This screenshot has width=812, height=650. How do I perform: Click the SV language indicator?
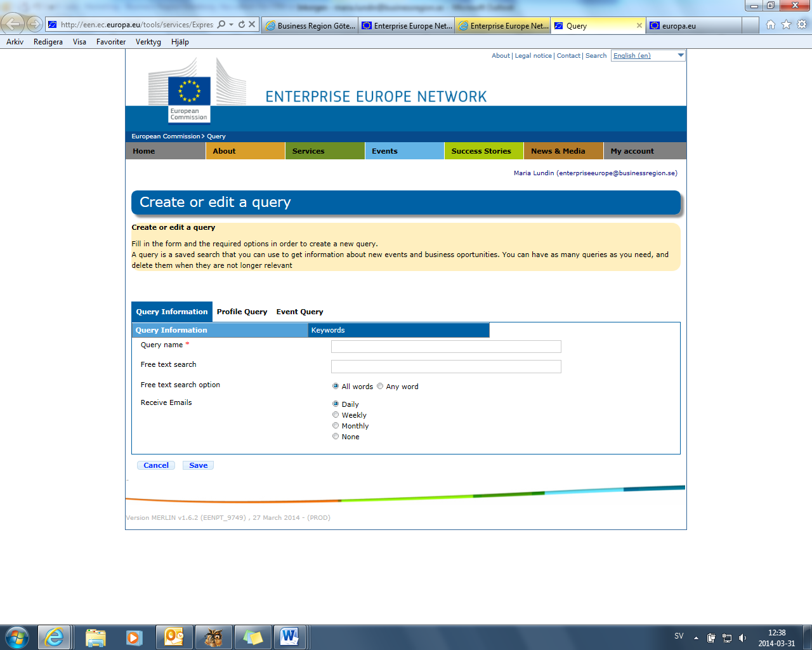pos(679,636)
